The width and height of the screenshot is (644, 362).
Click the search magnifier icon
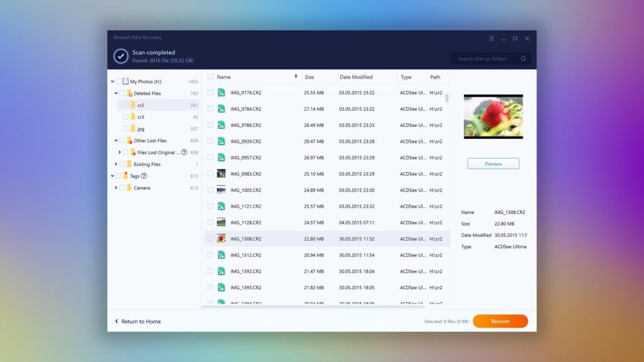coord(523,58)
